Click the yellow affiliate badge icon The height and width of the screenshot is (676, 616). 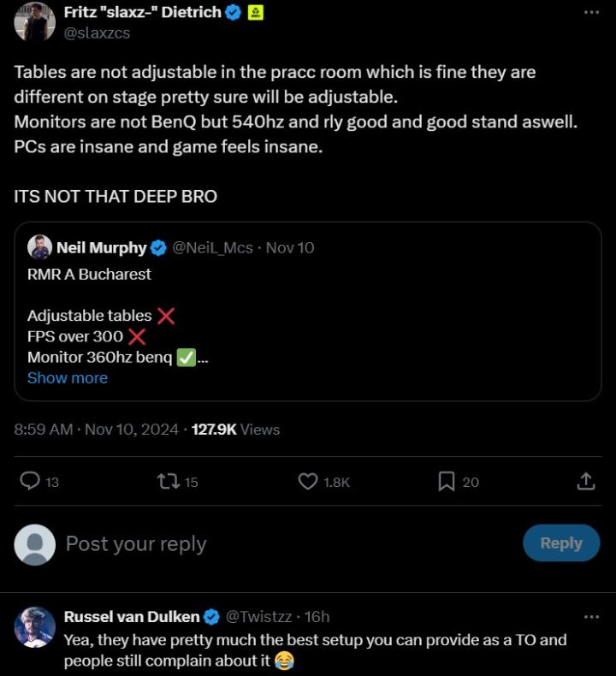[x=255, y=12]
